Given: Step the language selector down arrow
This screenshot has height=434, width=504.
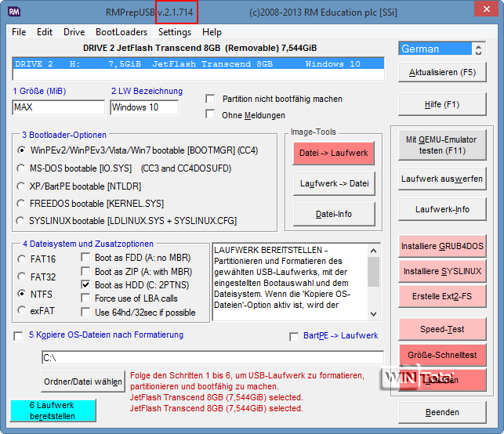Looking at the screenshot, I should click(x=478, y=52).
